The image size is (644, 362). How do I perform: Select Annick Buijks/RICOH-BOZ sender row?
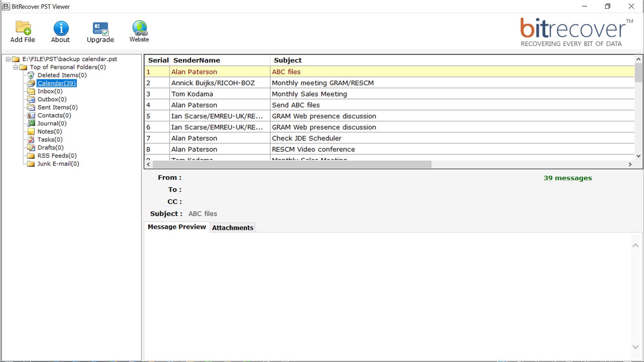[389, 83]
